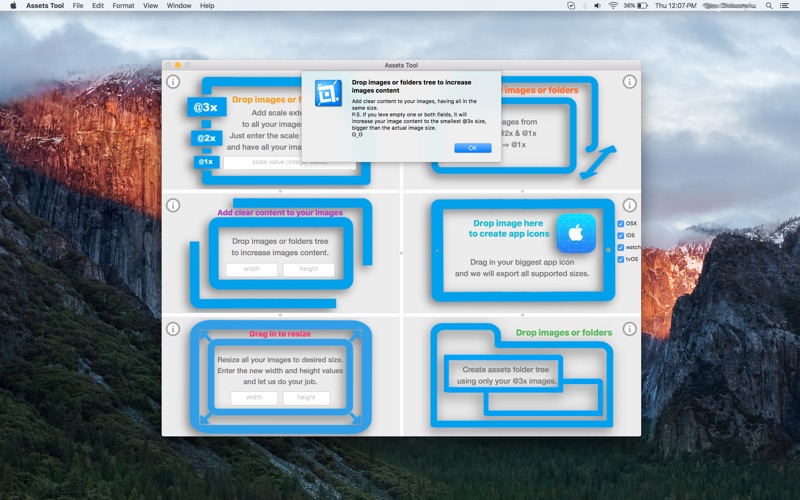Click the Assets Tool icon in the dialog
Viewport: 800px width, 500px height.
coord(328,93)
